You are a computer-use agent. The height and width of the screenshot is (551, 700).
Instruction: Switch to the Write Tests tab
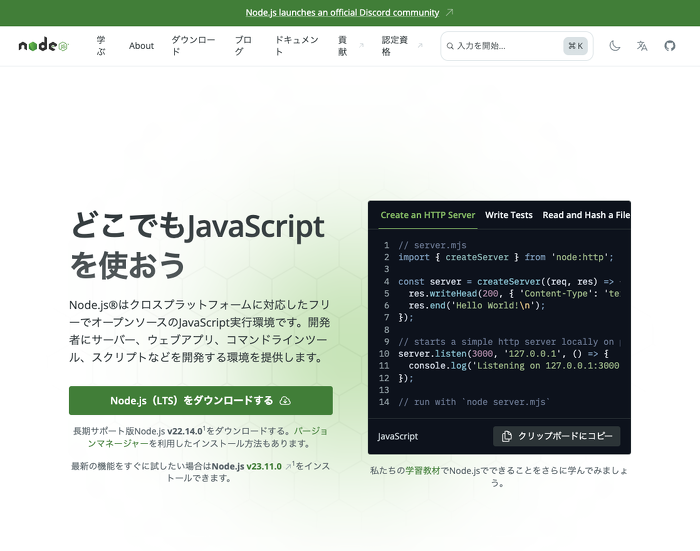509,215
